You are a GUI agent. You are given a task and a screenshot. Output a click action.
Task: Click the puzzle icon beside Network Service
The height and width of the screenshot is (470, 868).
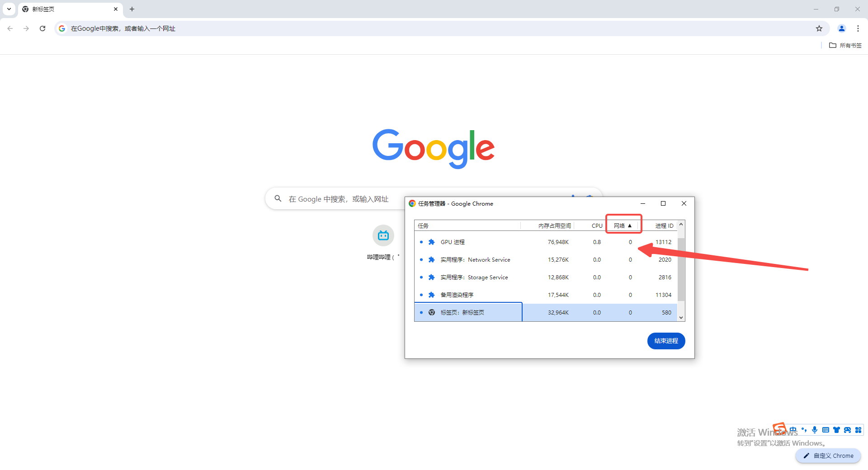[x=432, y=259]
